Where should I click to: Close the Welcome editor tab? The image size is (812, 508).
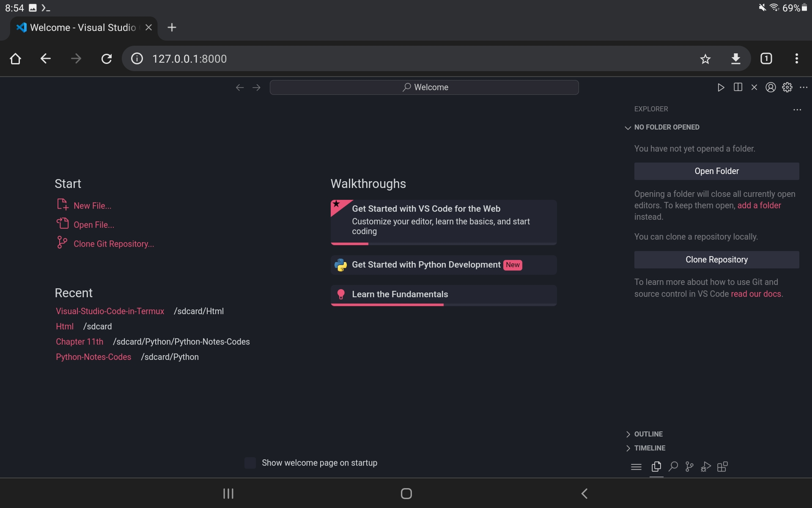[754, 87]
